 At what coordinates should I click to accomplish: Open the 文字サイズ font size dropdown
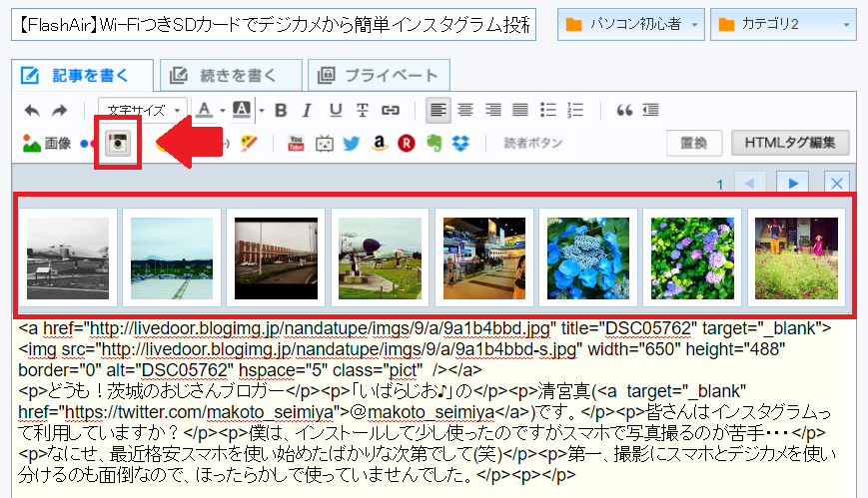pyautogui.click(x=142, y=111)
